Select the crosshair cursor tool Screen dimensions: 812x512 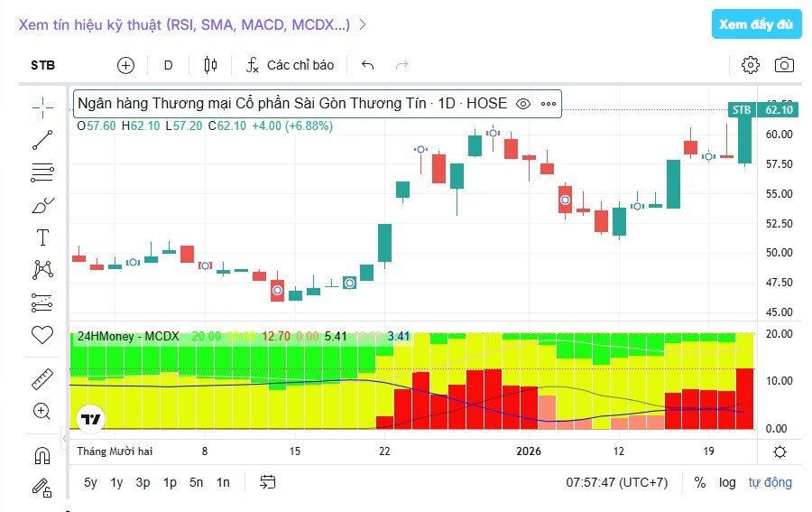click(x=42, y=108)
